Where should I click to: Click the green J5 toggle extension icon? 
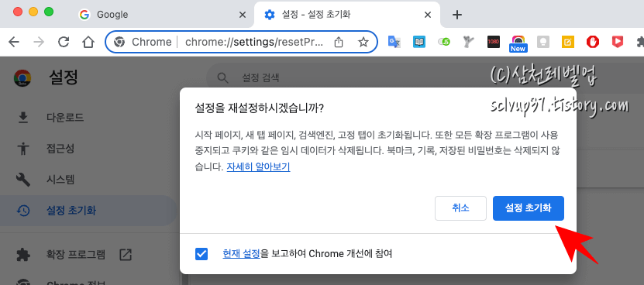tap(444, 42)
